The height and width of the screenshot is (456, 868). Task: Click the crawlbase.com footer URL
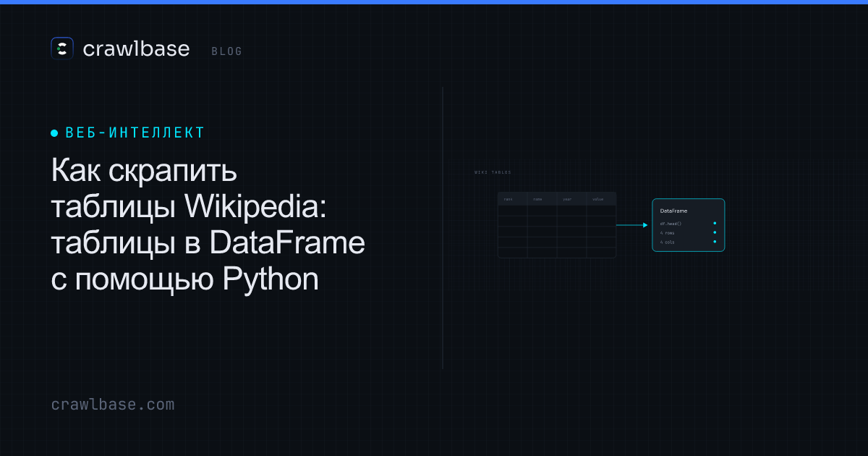pos(113,405)
